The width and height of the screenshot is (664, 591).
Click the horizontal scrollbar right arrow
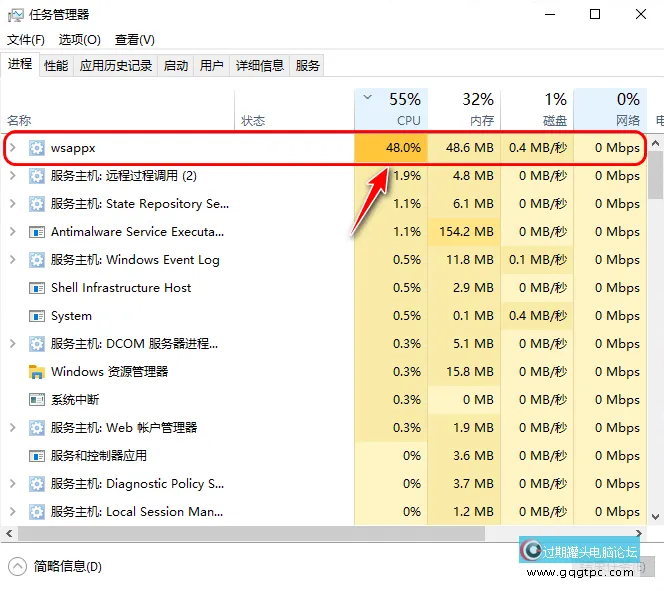point(639,533)
